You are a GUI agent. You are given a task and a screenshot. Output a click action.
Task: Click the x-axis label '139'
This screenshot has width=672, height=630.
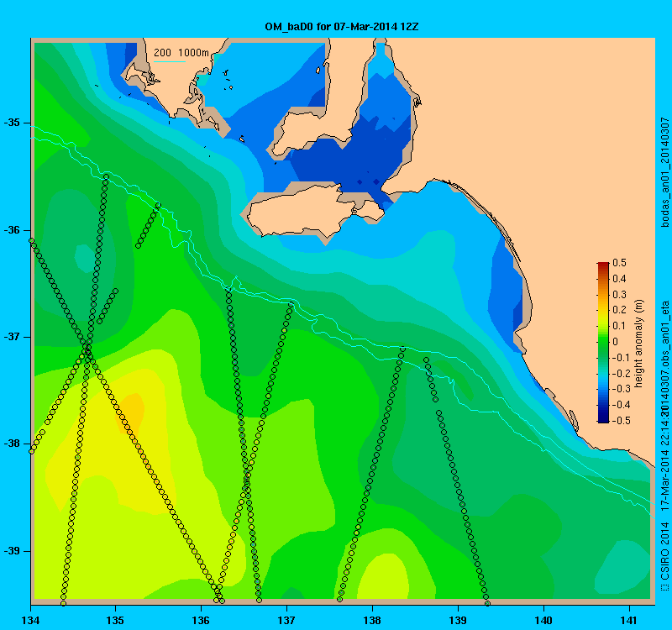(x=458, y=620)
